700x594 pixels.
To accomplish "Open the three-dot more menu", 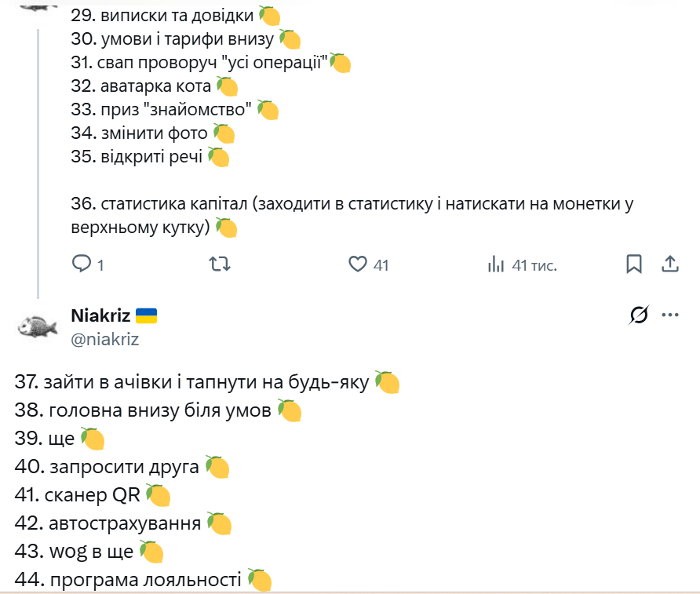I will [x=669, y=315].
